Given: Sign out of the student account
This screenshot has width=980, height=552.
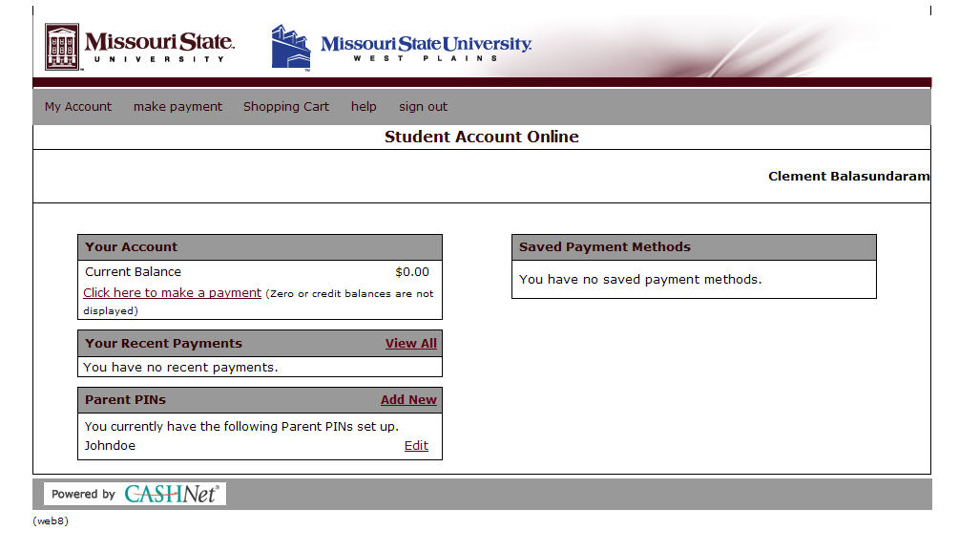Looking at the screenshot, I should [x=423, y=107].
